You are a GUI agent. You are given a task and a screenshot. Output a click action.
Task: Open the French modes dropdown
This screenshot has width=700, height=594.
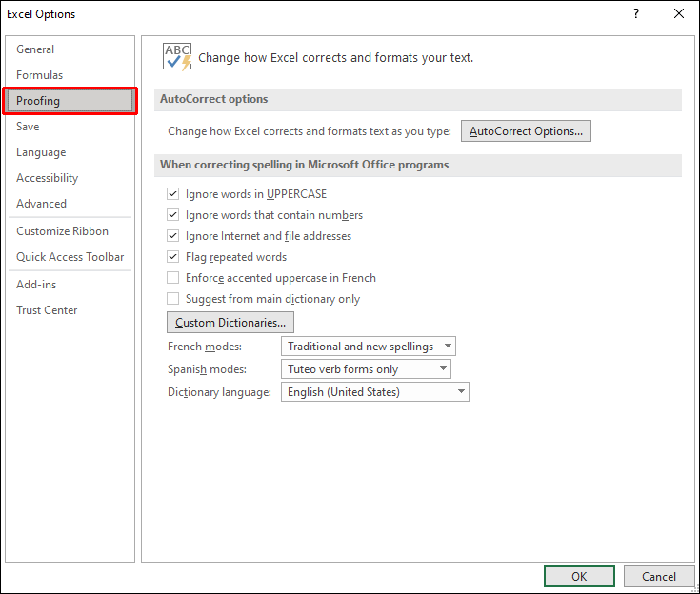click(x=369, y=346)
